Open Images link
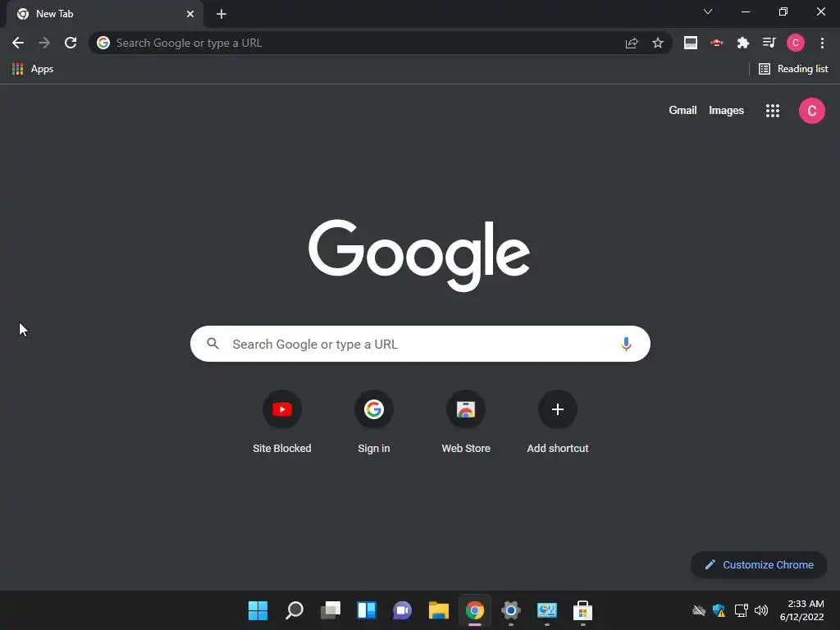840x630 pixels. (727, 111)
